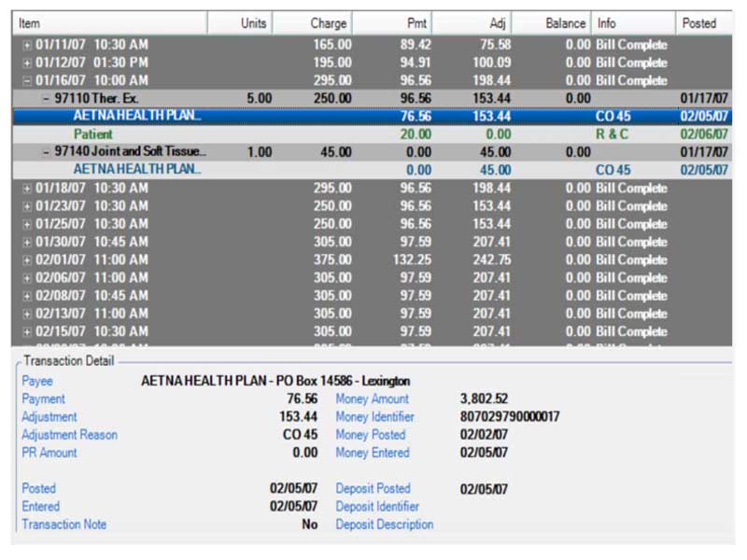747x560 pixels.
Task: Click the 242.75 adjustment for 02/01/07
Action: point(491,260)
